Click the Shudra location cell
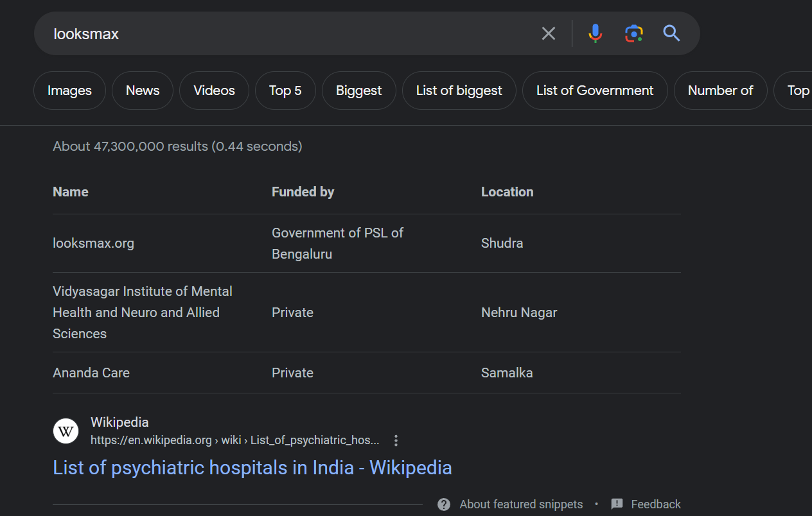 pos(502,243)
